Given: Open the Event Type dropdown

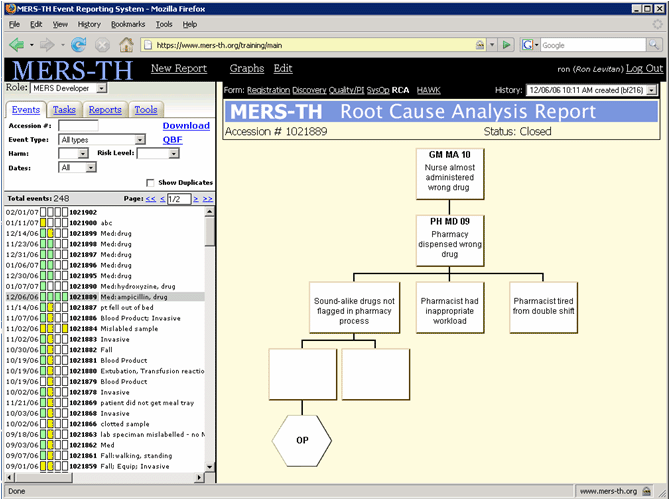Looking at the screenshot, I should [140, 139].
